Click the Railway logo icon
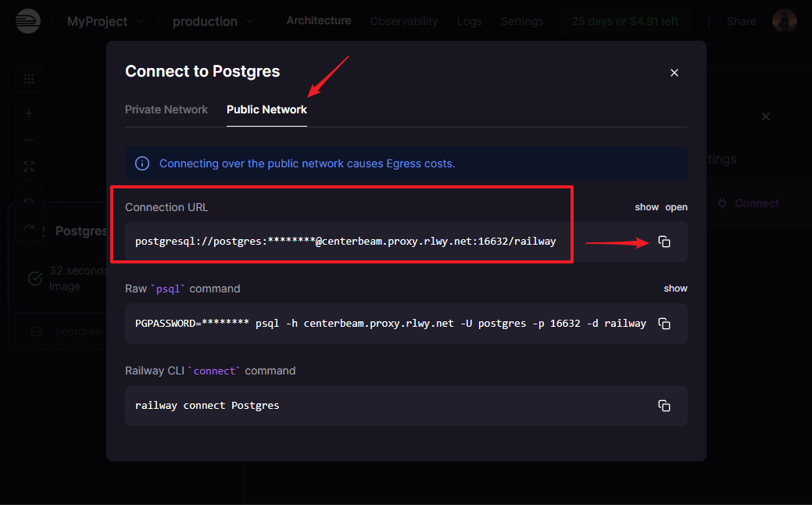The image size is (812, 505). tap(27, 21)
